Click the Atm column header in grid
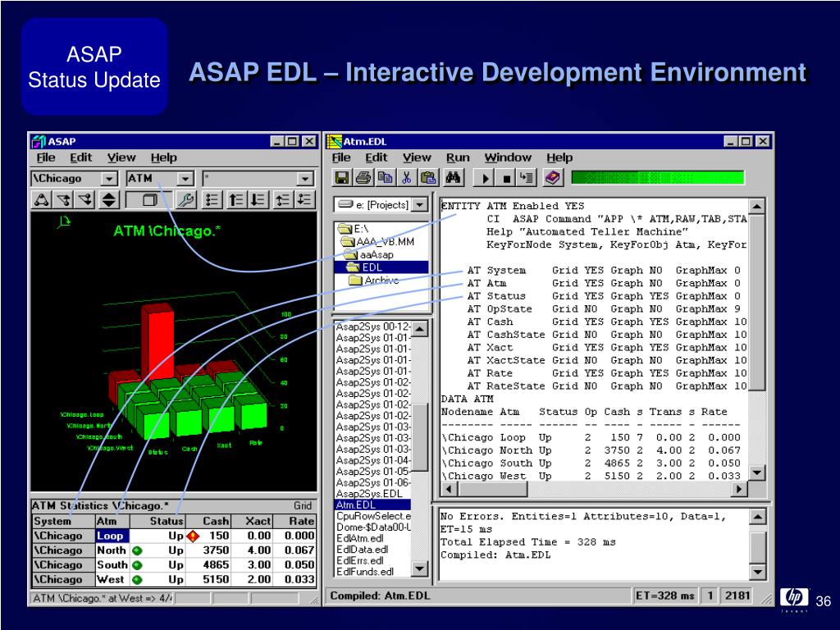Image resolution: width=840 pixels, height=630 pixels. pos(112,521)
